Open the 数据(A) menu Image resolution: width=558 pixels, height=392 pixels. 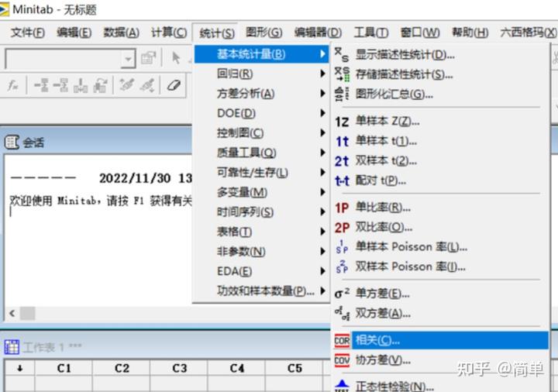point(121,33)
